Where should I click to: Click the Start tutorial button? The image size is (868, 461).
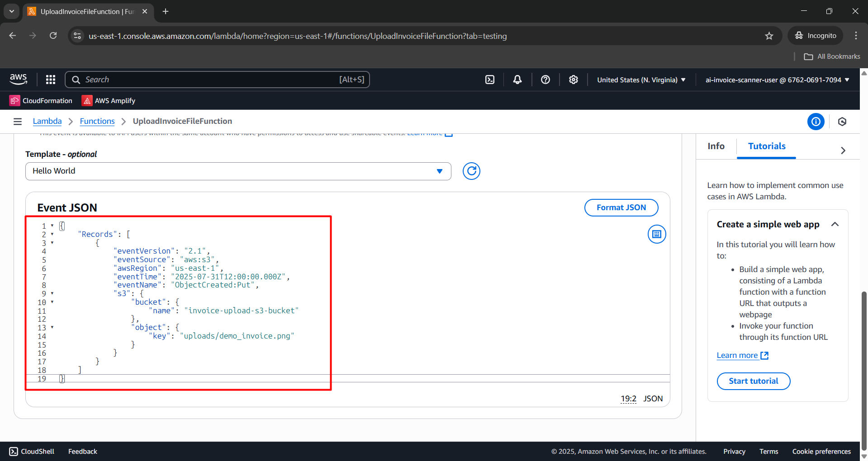coord(753,381)
